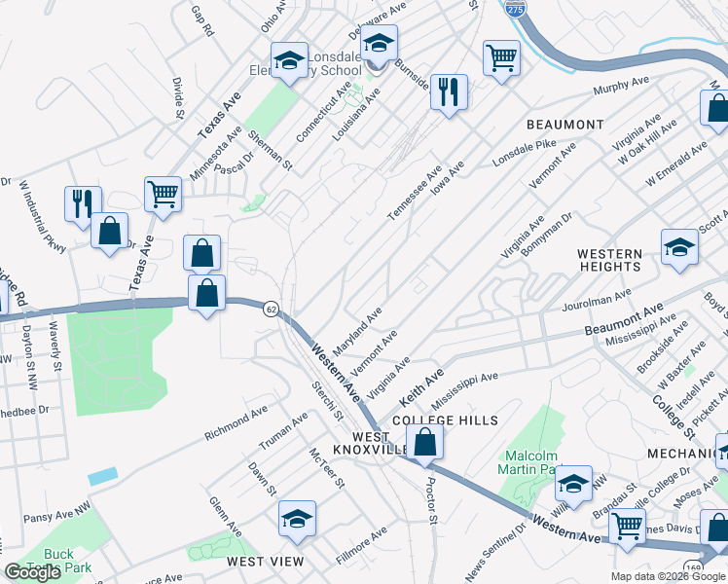728x584 pixels.
Task: Click the school marker west of Lonsdale Elementary
Action: click(289, 63)
